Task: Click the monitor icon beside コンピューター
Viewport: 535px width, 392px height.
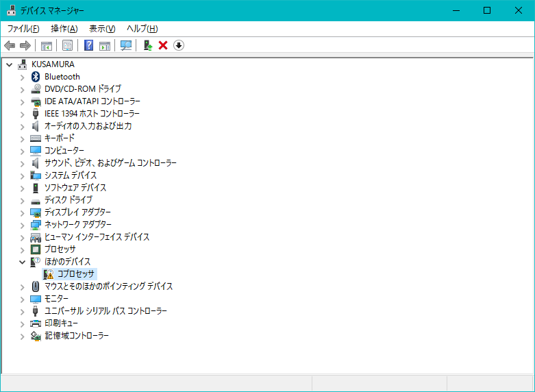Action: (36, 151)
